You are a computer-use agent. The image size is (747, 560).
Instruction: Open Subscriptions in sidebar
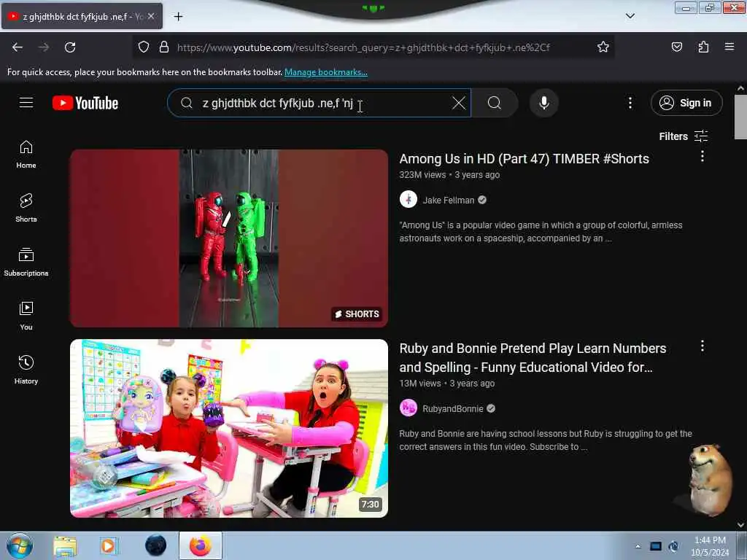[x=26, y=262]
